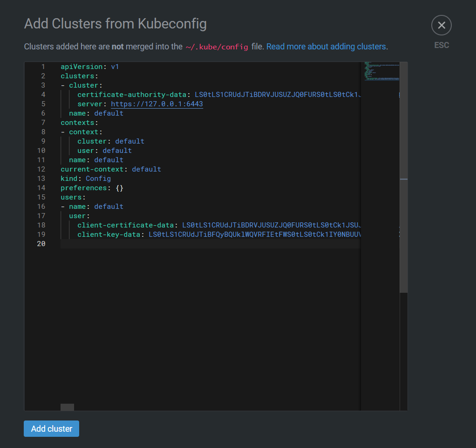Select line number 12 in the gutter

[41, 169]
